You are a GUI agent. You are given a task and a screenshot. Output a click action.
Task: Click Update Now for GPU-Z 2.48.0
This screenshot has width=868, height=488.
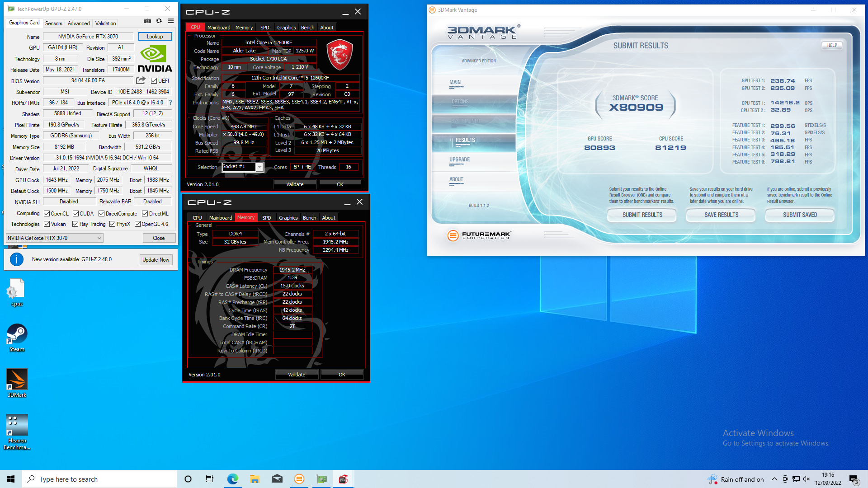point(156,259)
